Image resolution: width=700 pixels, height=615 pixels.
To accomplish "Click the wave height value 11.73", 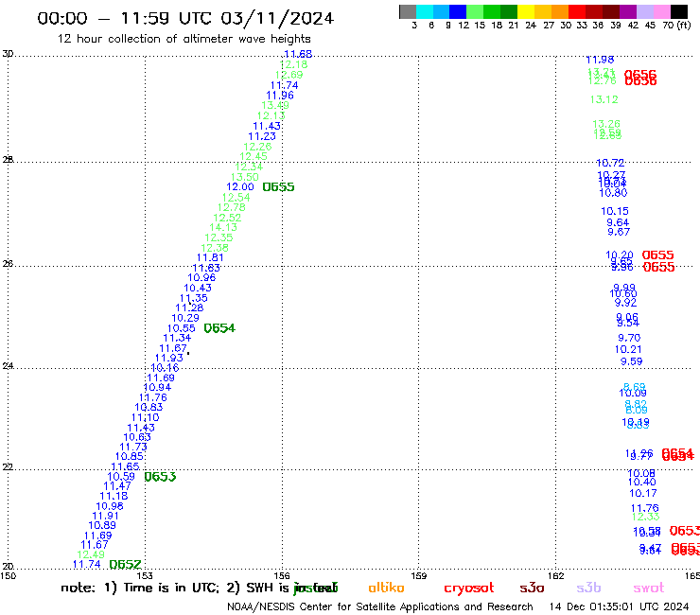I will pyautogui.click(x=133, y=447).
